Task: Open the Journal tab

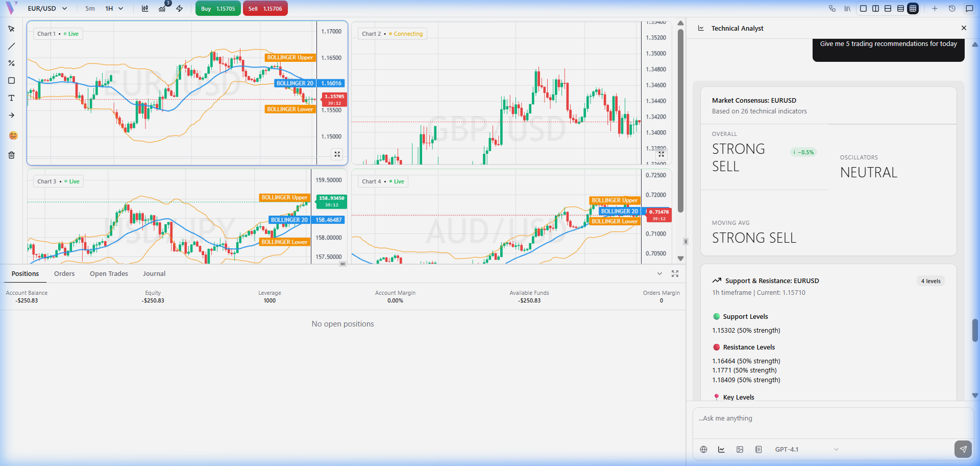Action: (154, 274)
